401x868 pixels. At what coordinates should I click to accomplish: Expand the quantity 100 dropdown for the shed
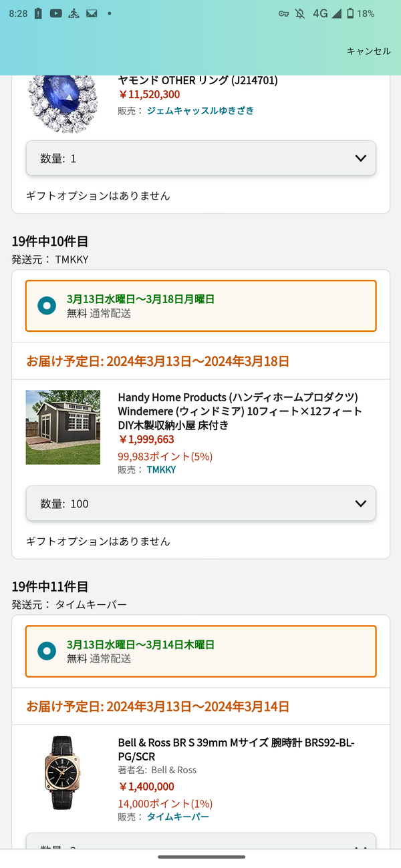tap(200, 503)
